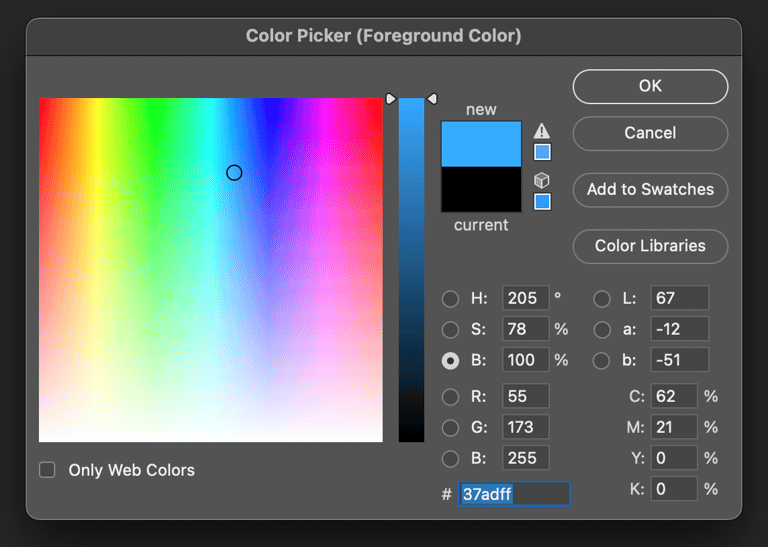Click the vertical brightness slider bar
768x547 pixels.
point(411,270)
